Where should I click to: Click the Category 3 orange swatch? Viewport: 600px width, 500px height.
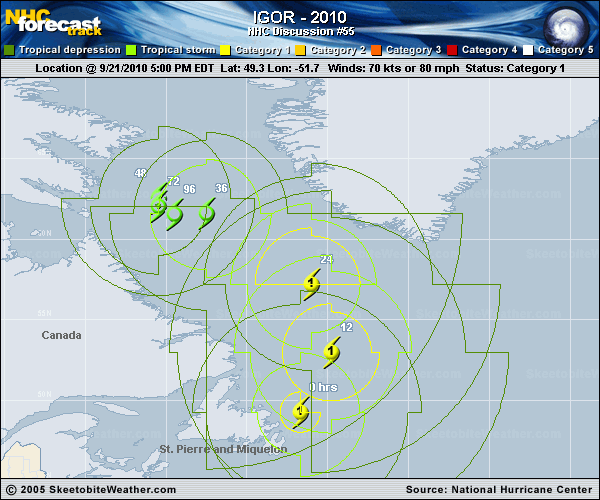click(376, 50)
